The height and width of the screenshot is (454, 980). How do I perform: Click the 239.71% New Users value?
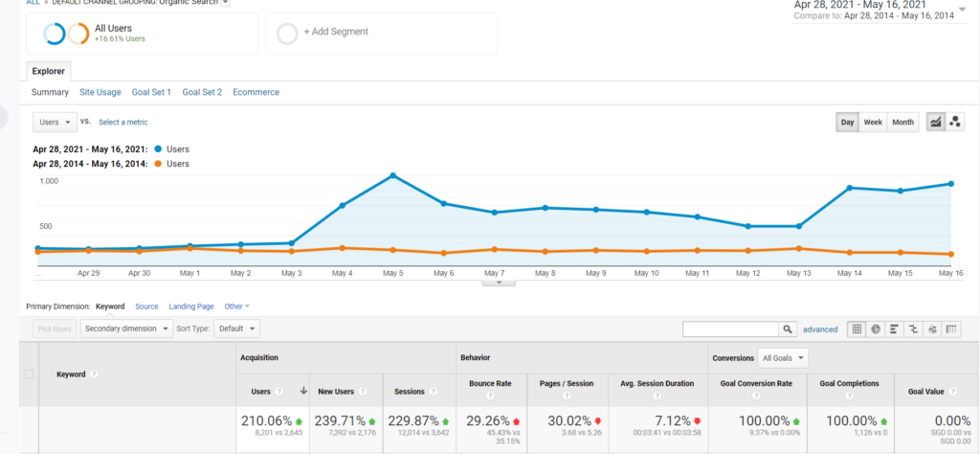pos(340,420)
